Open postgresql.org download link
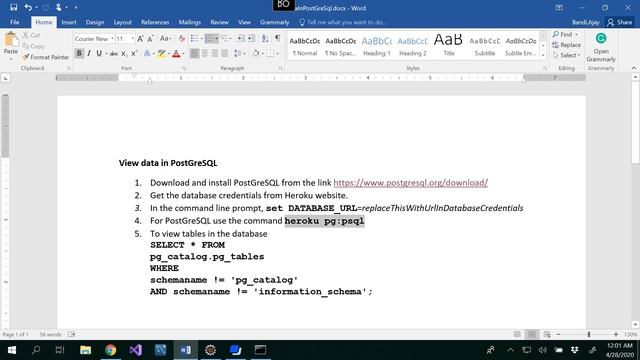This screenshot has width=640, height=360. pos(411,182)
